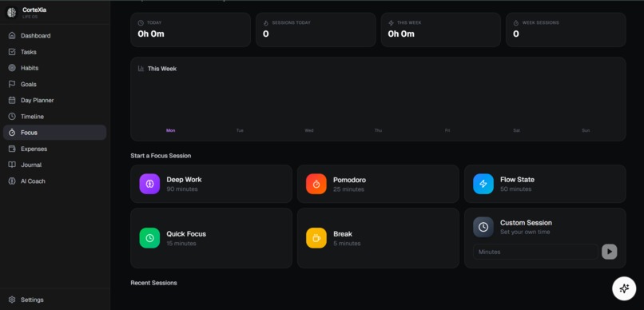644x310 pixels.
Task: Click the Sat label in weekly chart
Action: click(517, 130)
